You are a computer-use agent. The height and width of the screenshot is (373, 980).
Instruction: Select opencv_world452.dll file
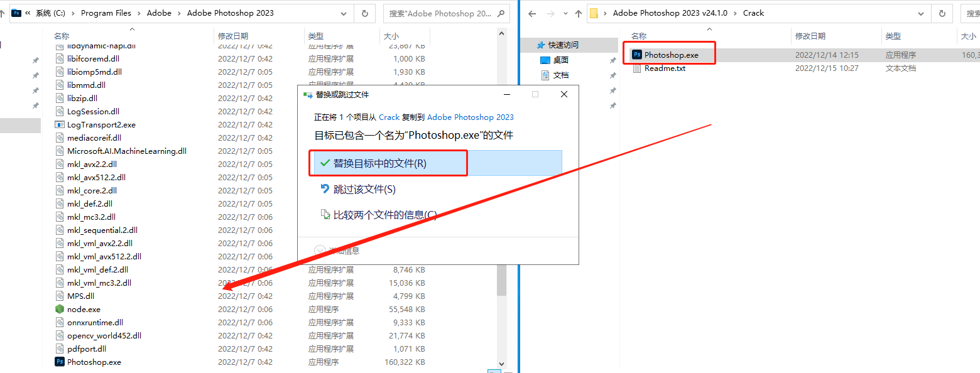[x=104, y=335]
